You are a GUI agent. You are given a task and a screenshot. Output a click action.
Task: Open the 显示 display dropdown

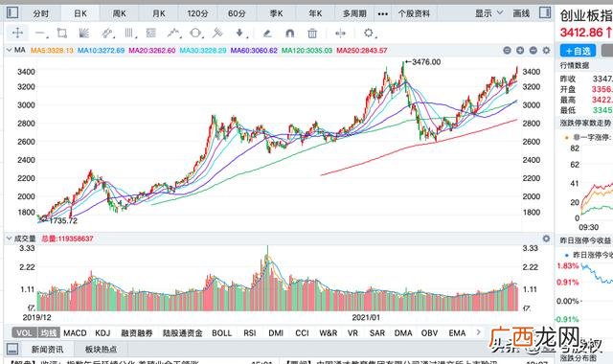488,13
